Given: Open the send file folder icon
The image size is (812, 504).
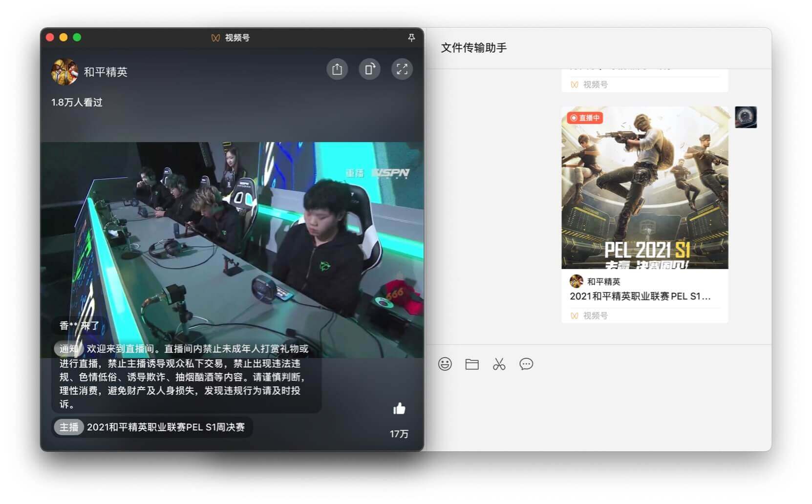Looking at the screenshot, I should tap(472, 364).
